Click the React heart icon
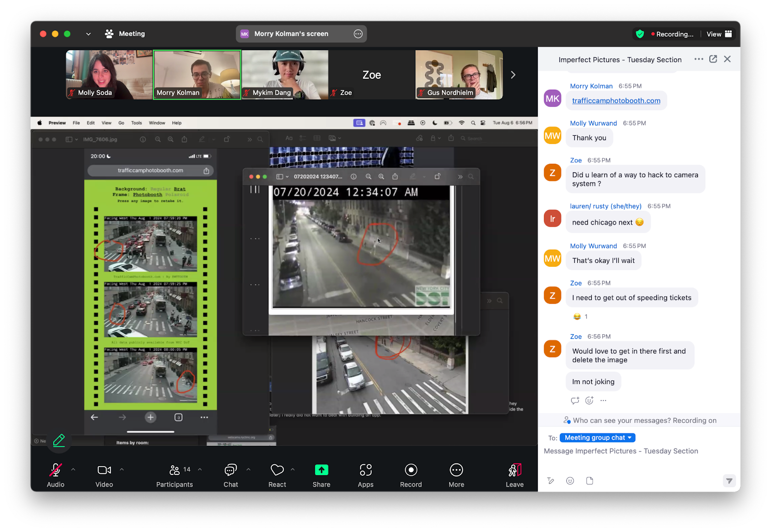This screenshot has width=771, height=532. point(277,470)
